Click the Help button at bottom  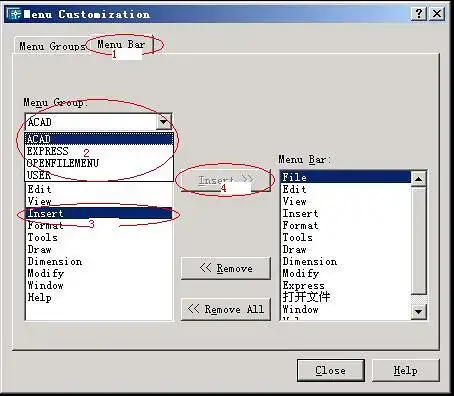405,370
